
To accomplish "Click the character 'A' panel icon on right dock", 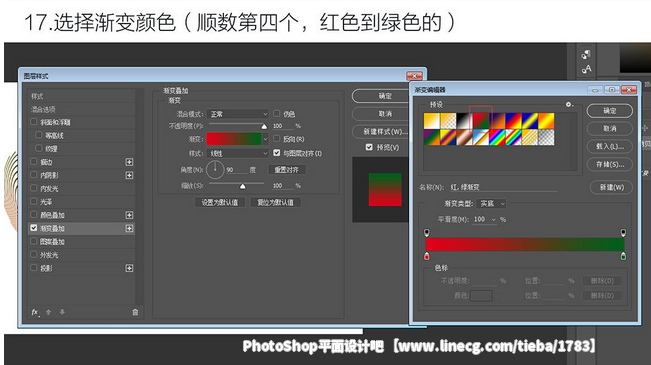I will coord(586,69).
